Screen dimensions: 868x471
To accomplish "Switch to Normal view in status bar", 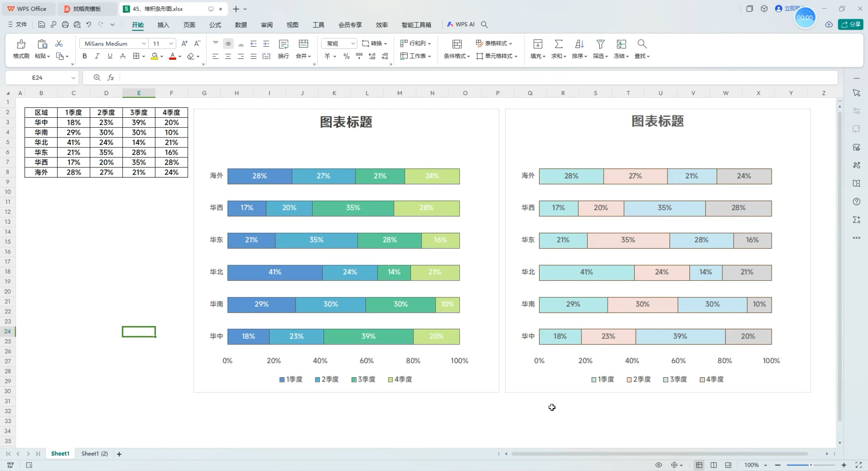I will (x=699, y=465).
